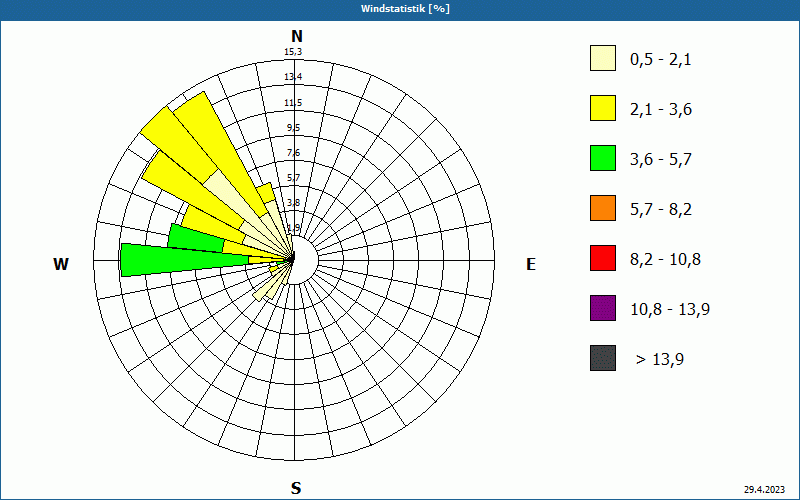The image size is (800, 500).
Task: Click the 5,7 axis scale value
Action: 293,178
